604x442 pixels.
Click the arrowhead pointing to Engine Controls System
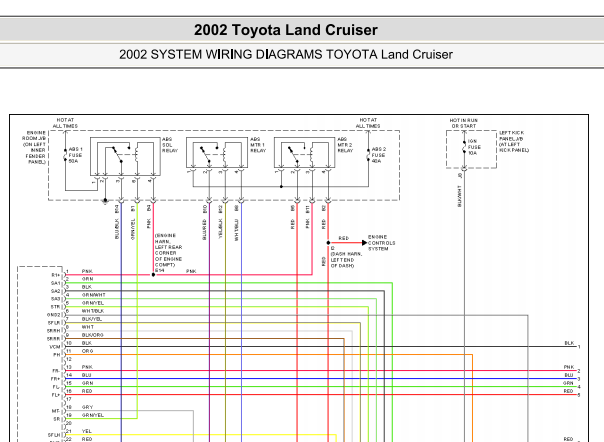364,243
